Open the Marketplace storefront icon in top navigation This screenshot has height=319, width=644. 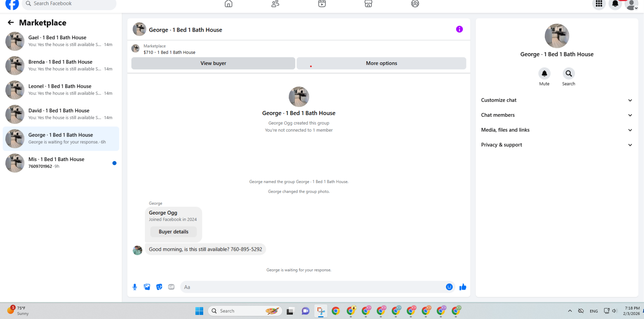(x=368, y=4)
